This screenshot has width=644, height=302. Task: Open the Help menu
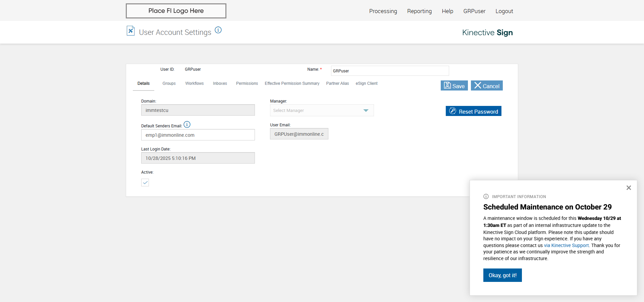point(447,11)
